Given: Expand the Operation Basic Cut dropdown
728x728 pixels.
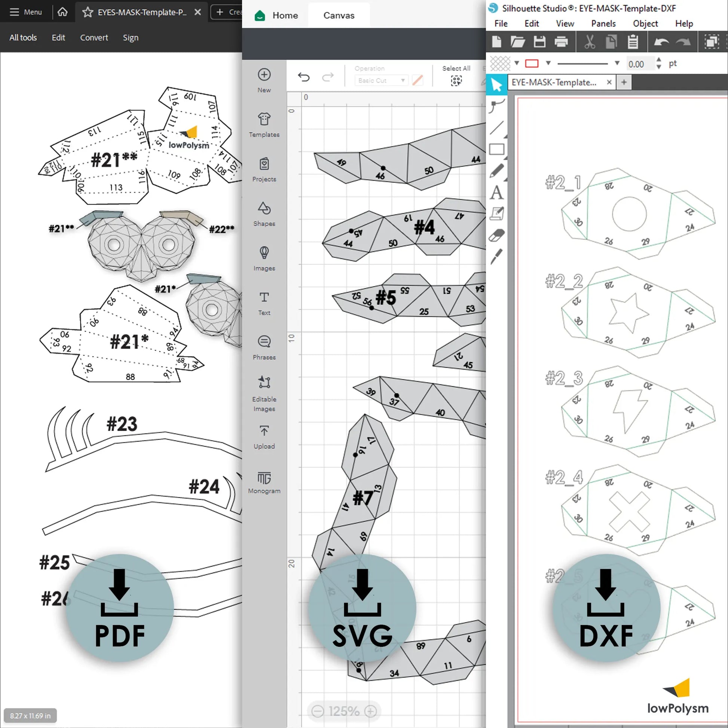Looking at the screenshot, I should (381, 80).
